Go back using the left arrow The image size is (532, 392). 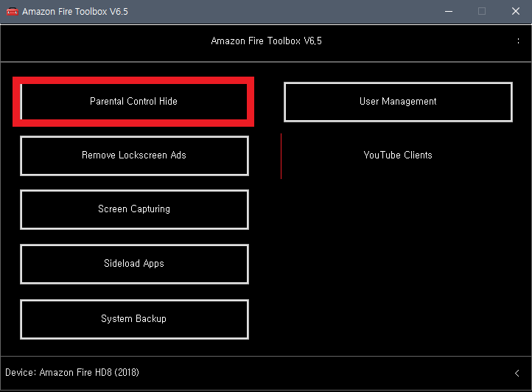pos(517,374)
